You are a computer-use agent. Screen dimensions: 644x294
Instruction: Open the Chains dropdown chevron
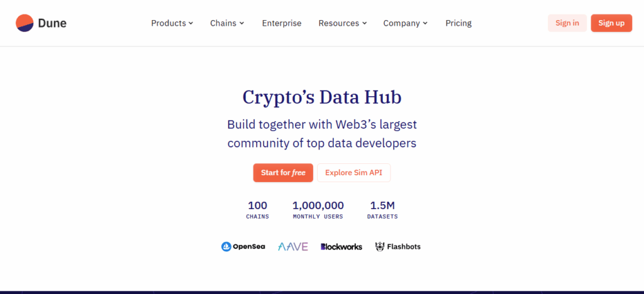(242, 23)
